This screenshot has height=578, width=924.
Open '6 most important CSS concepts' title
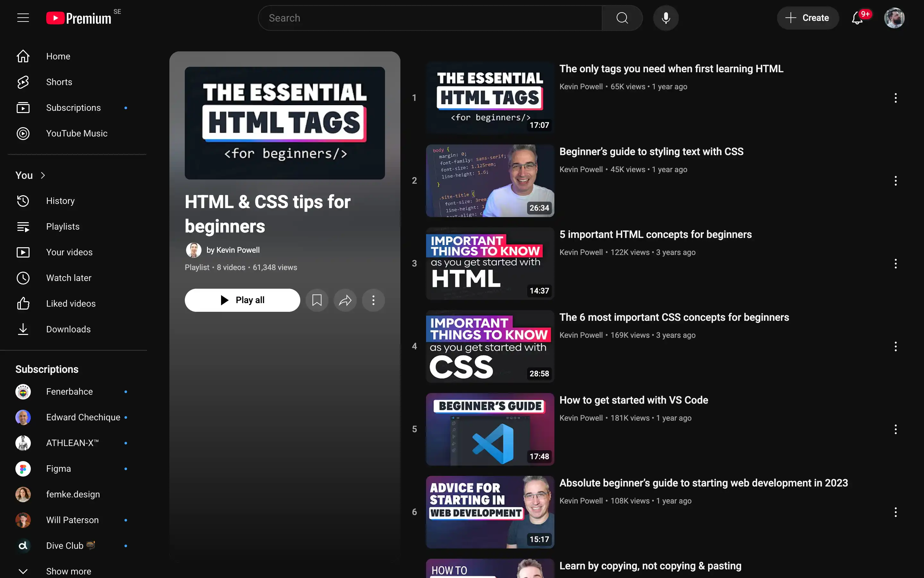click(x=674, y=317)
